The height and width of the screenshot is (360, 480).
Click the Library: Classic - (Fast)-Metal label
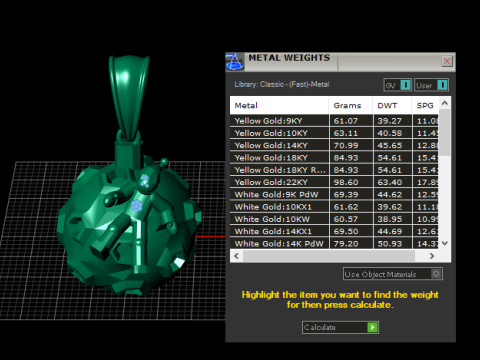[282, 84]
